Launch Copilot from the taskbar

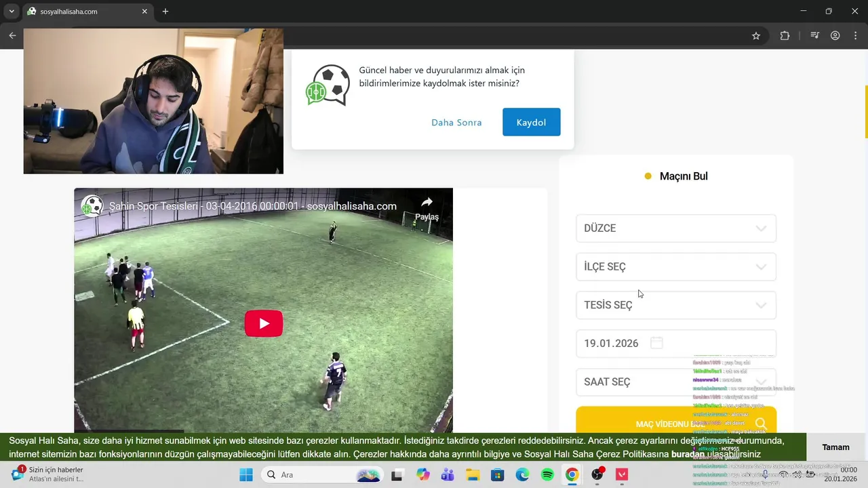[x=423, y=474]
